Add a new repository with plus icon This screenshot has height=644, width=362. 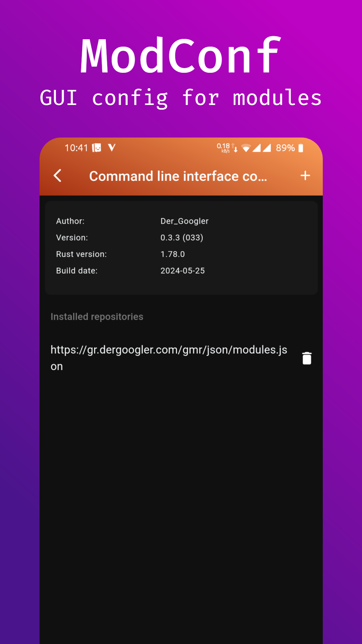click(305, 175)
